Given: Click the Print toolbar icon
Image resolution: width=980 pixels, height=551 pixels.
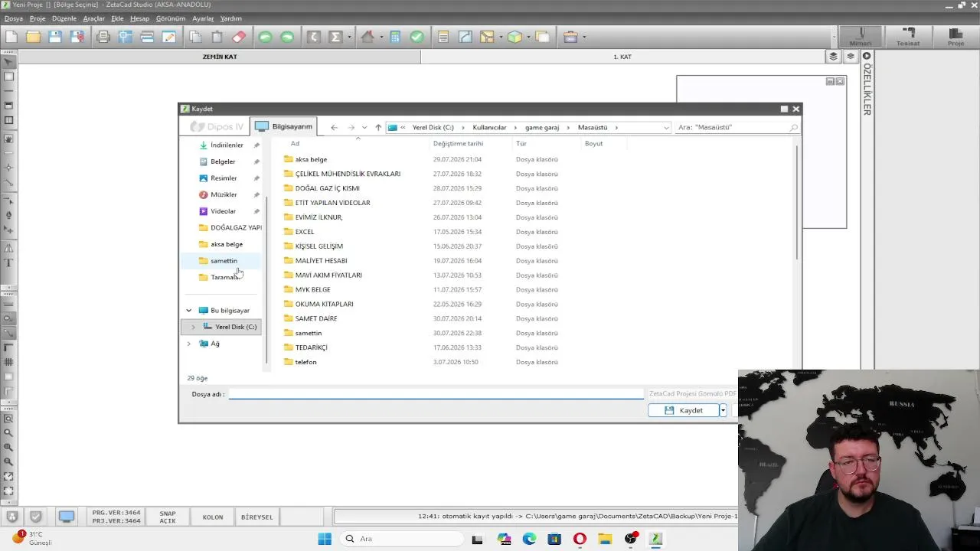Looking at the screenshot, I should 103,37.
